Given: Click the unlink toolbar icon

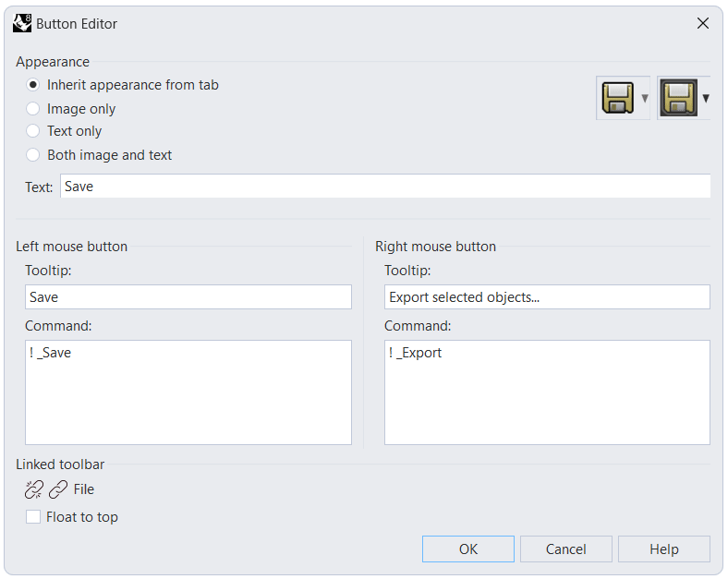Looking at the screenshot, I should coord(34,489).
